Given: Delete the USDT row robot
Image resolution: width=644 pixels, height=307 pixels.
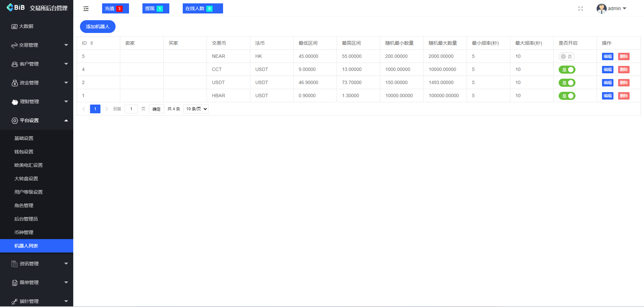Looking at the screenshot, I should 624,83.
